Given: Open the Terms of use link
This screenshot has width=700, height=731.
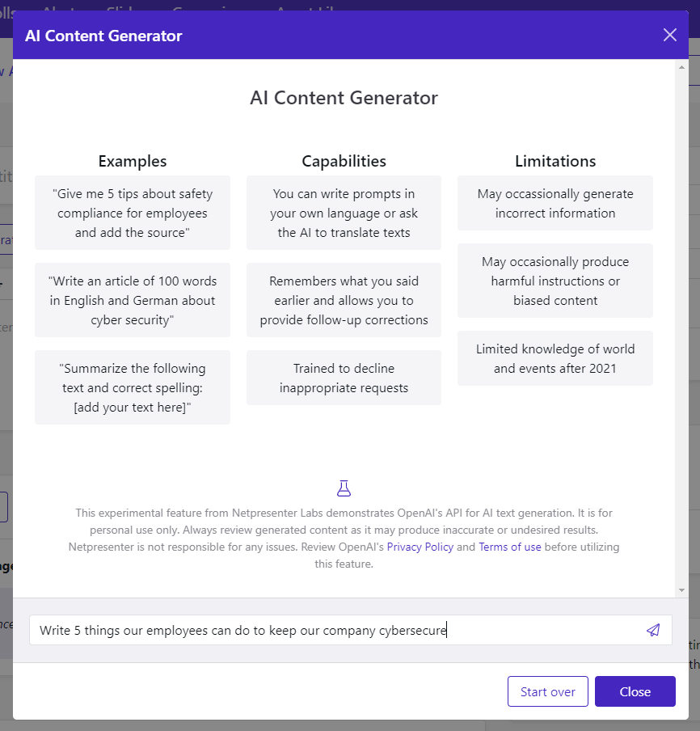Looking at the screenshot, I should (510, 547).
